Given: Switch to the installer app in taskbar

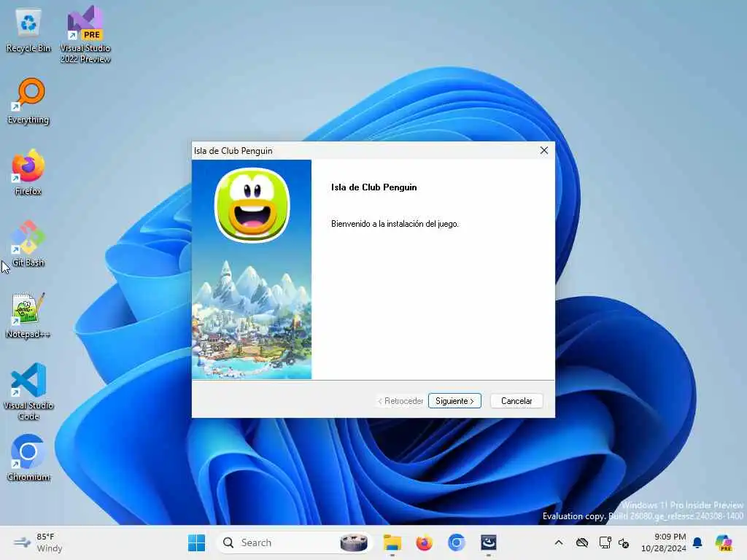Looking at the screenshot, I should 489,542.
